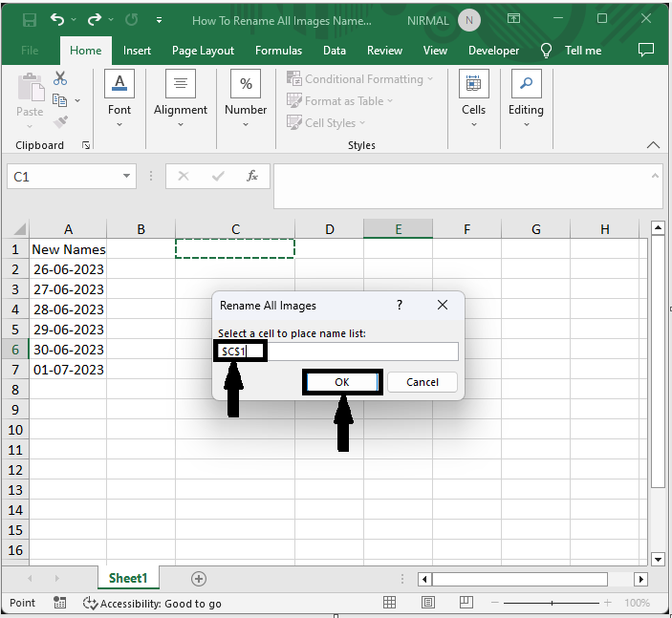Close the Rename All Images dialog
This screenshot has height=618, width=672.
(x=443, y=305)
